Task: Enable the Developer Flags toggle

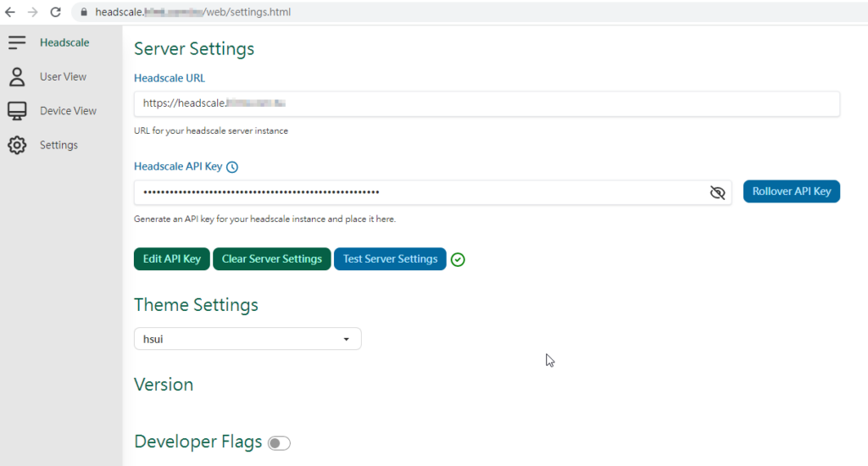Action: (x=279, y=443)
